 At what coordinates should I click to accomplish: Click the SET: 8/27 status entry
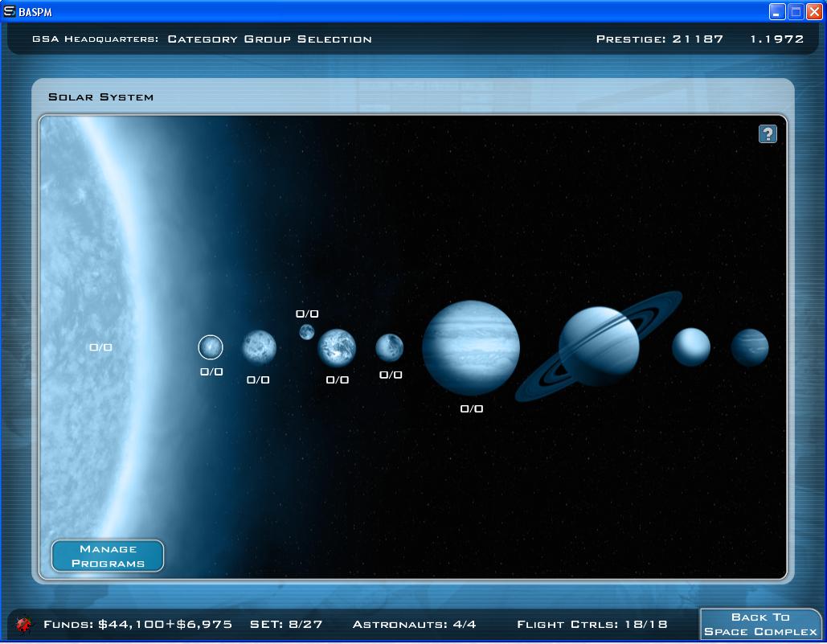click(286, 625)
